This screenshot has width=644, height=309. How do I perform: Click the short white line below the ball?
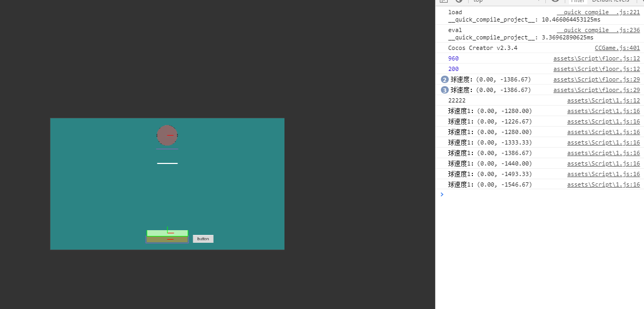[167, 163]
